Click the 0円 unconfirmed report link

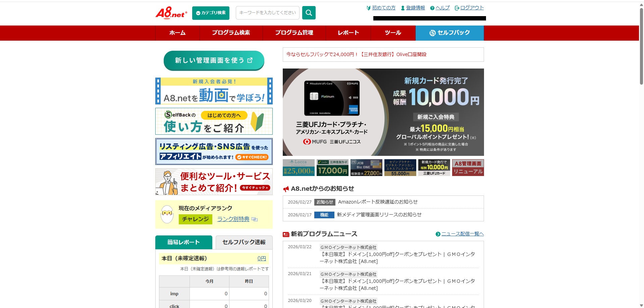tap(262, 258)
